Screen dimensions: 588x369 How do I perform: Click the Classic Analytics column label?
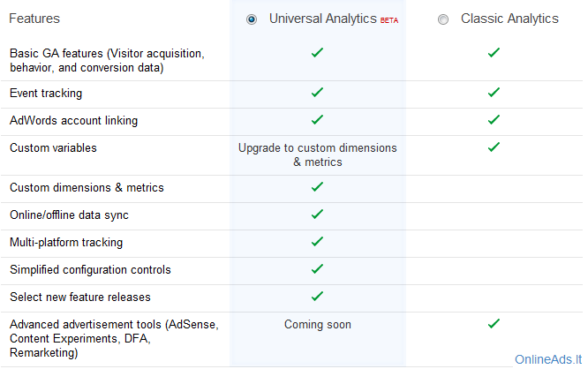tap(509, 19)
